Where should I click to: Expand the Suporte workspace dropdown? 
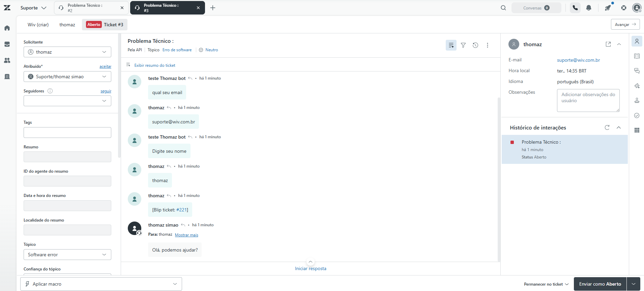tap(33, 8)
